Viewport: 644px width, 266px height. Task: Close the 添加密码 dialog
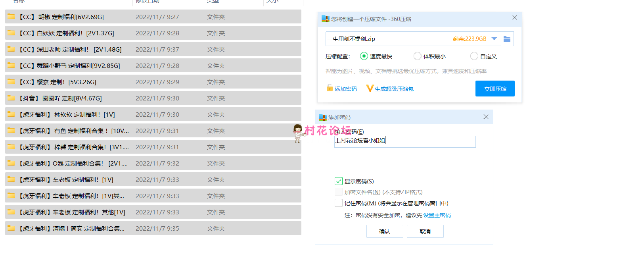pyautogui.click(x=486, y=117)
